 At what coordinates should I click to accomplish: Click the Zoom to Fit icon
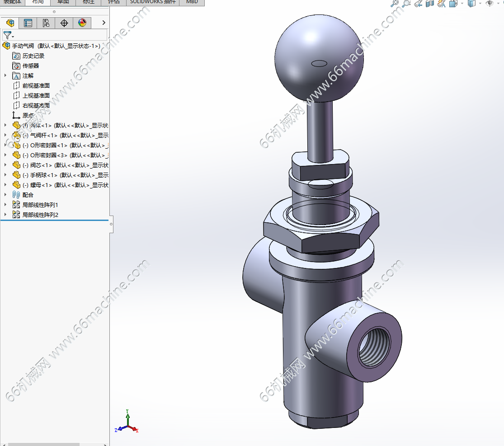click(x=395, y=3)
